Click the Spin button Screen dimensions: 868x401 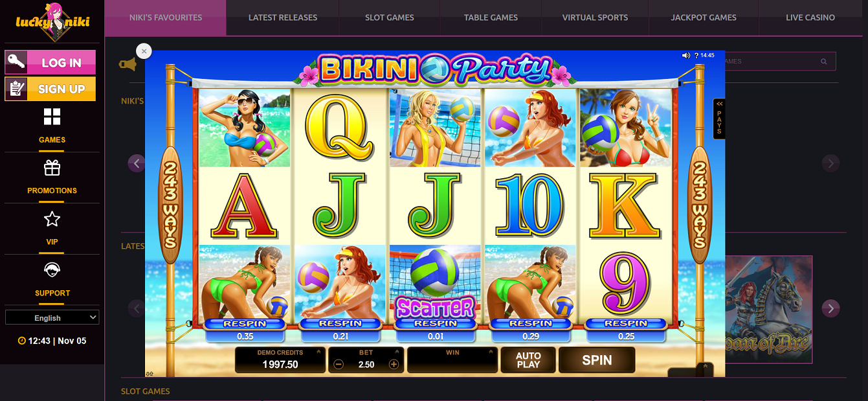(x=597, y=360)
